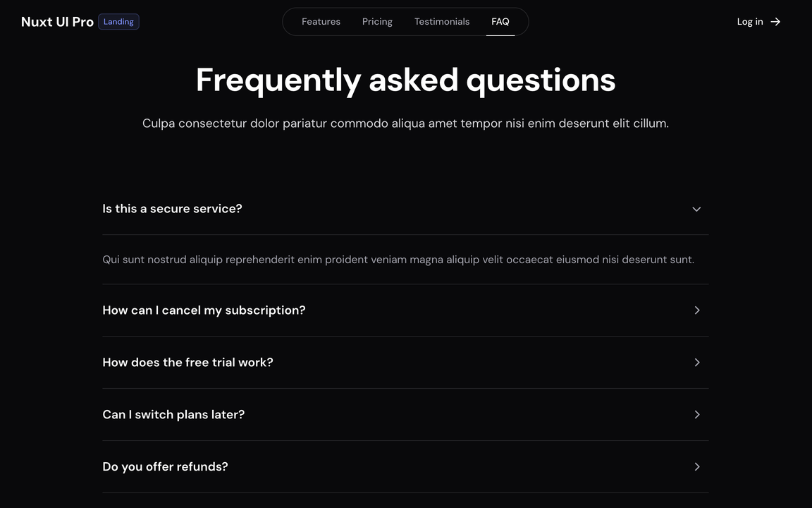Click the 'Frequently asked questions' heading
Viewport: 812px width, 508px height.
[x=405, y=80]
